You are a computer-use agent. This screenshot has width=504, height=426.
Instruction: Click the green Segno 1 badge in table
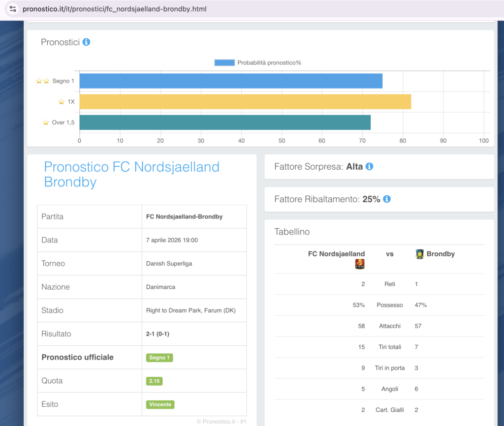click(159, 358)
